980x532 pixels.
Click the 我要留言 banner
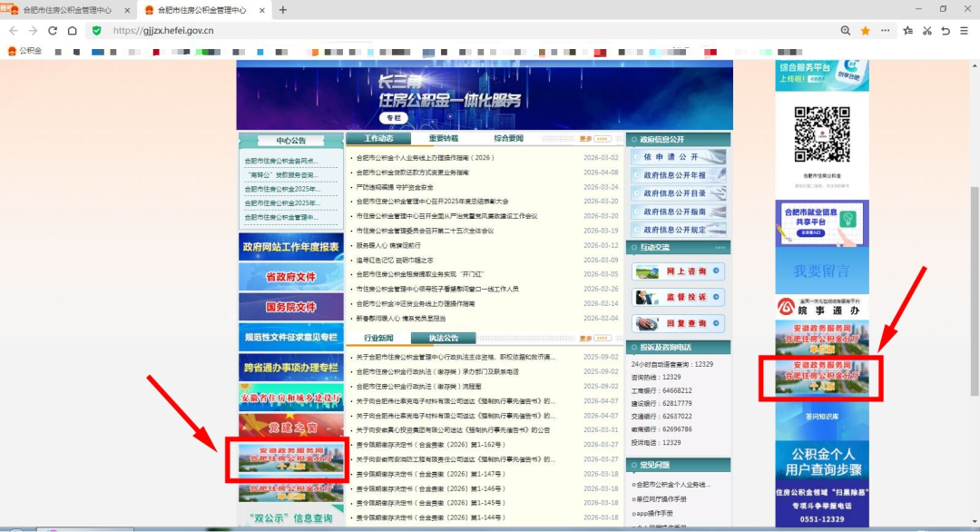[821, 271]
